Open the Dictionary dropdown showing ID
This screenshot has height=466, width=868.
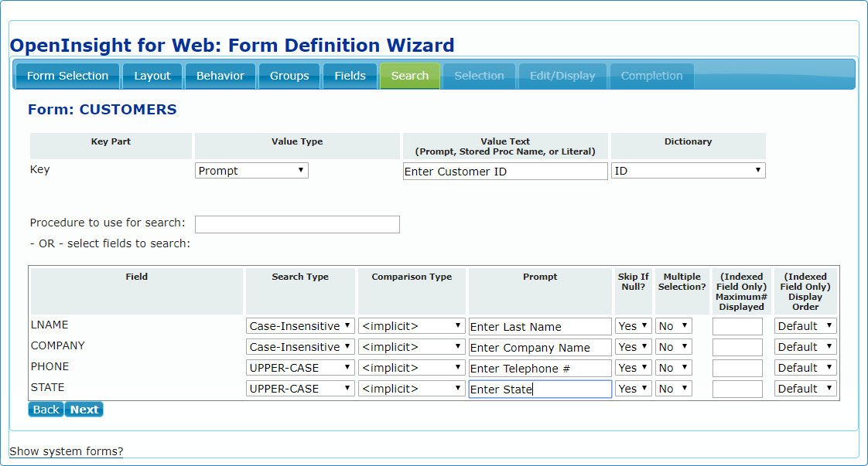tap(688, 170)
